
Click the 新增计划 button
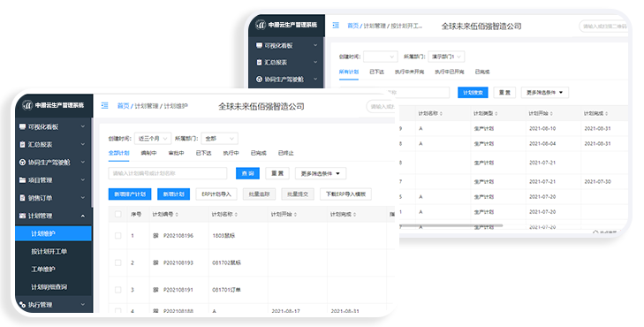tap(173, 194)
